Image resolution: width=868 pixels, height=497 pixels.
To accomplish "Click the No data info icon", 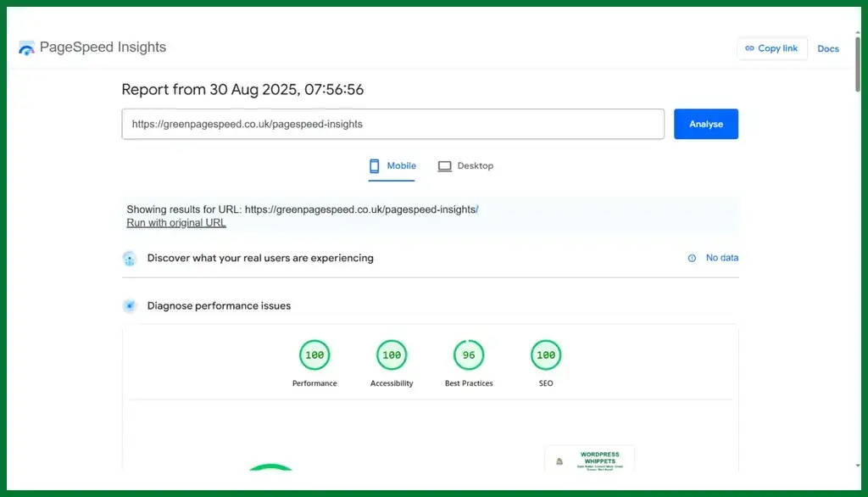I will 692,258.
